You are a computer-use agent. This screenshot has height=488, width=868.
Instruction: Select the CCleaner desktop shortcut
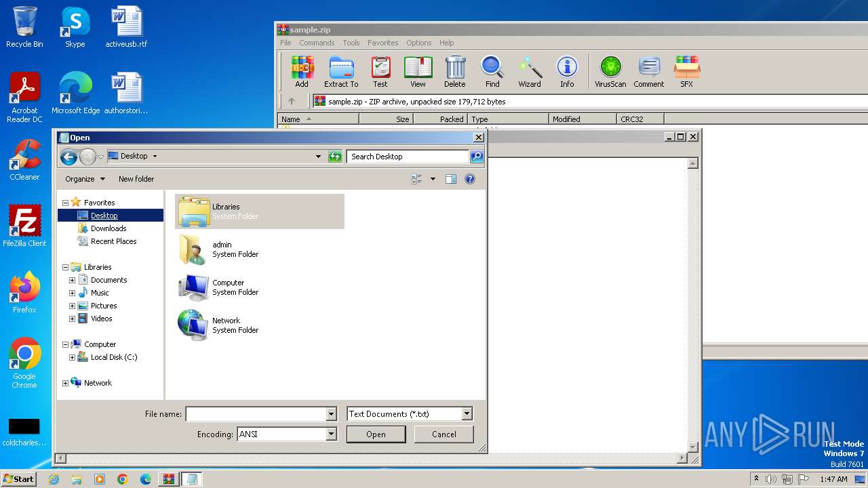click(24, 161)
